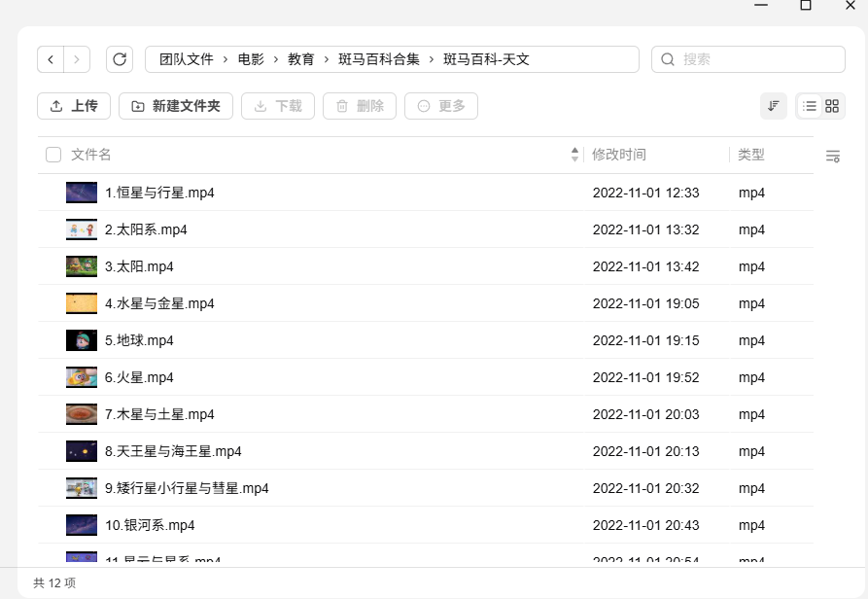Click date 2022-11-01 20:32

646,488
